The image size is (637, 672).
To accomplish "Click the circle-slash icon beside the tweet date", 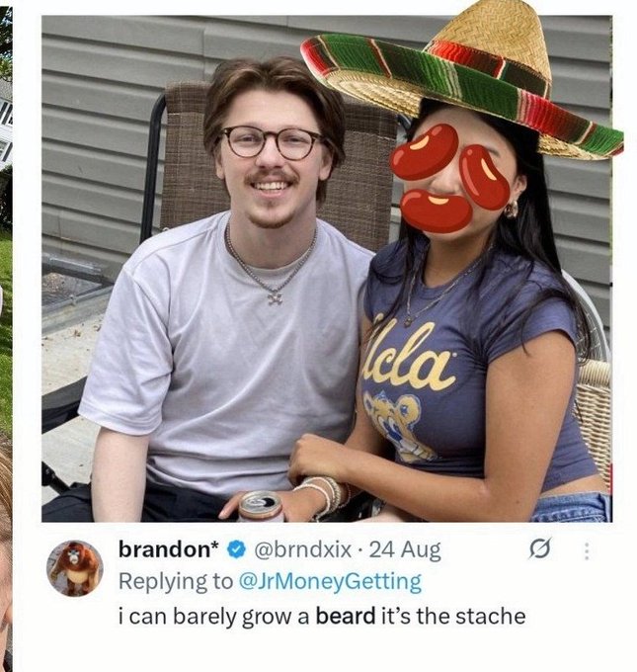I will click(538, 548).
